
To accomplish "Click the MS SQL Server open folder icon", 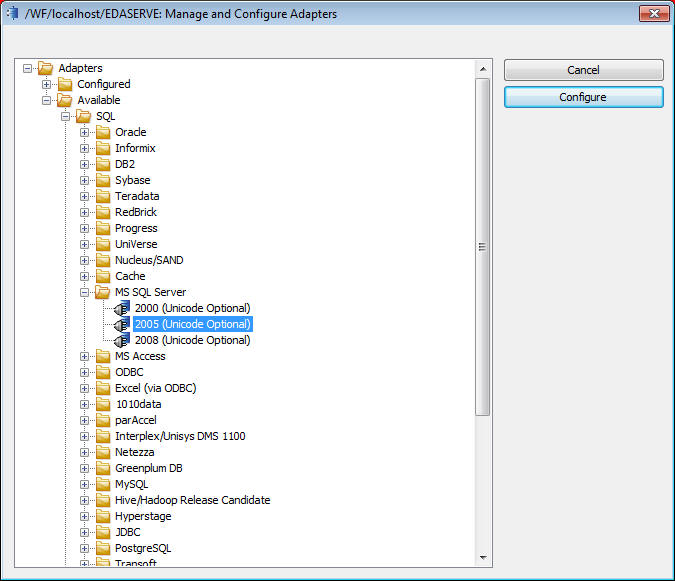I will pos(102,292).
